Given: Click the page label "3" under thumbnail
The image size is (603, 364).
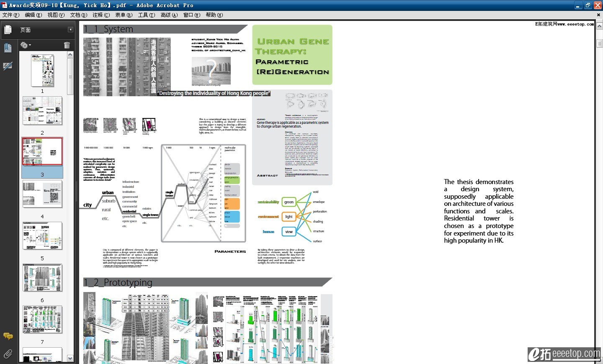Looking at the screenshot, I should coord(42,174).
